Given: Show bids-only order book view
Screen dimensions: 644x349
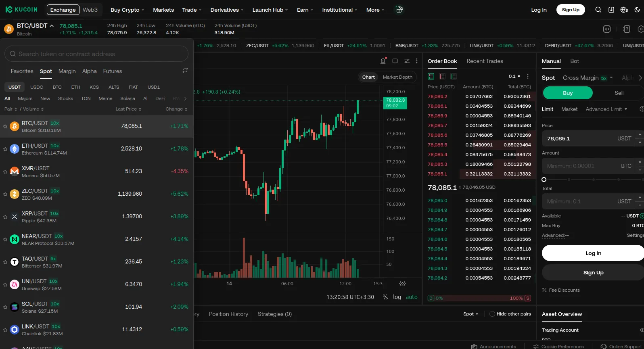Looking at the screenshot, I should pyautogui.click(x=454, y=76).
